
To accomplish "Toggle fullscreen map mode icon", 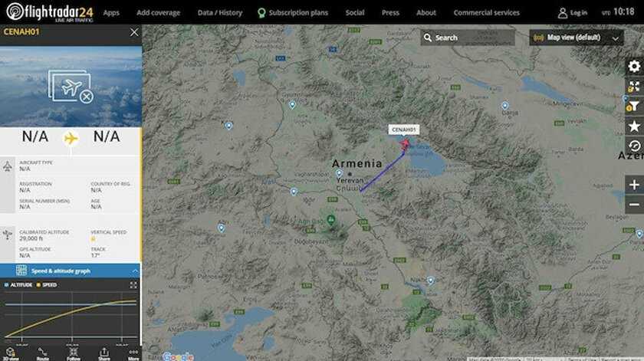I will pyautogui.click(x=635, y=87).
